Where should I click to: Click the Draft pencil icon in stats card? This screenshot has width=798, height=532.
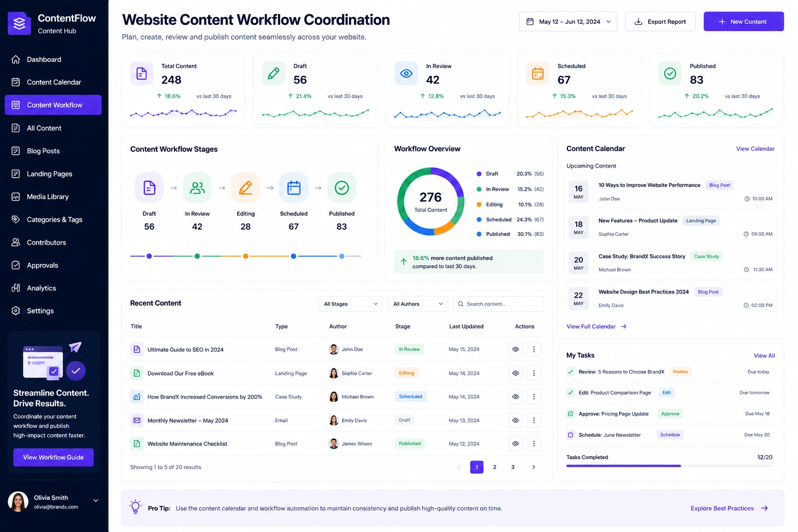[x=274, y=74]
